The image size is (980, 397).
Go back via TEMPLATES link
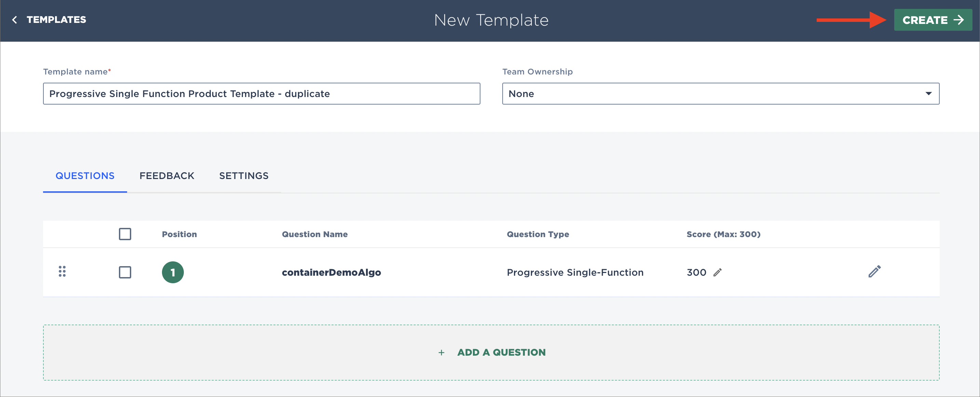pyautogui.click(x=56, y=20)
